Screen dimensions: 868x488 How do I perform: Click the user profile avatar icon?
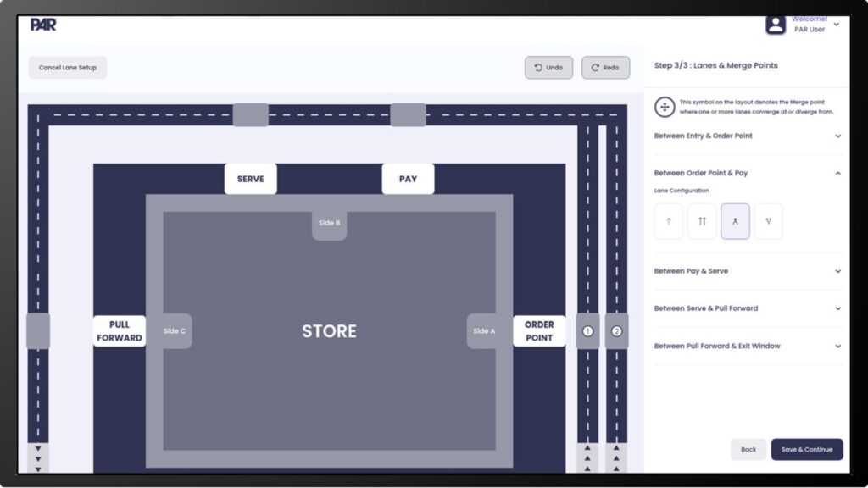pos(776,25)
